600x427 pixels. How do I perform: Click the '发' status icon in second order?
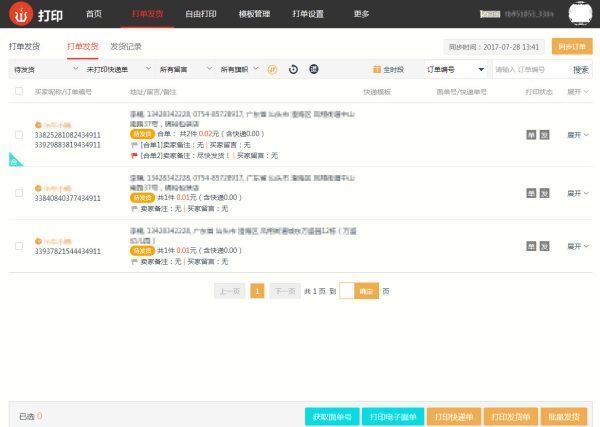(544, 190)
